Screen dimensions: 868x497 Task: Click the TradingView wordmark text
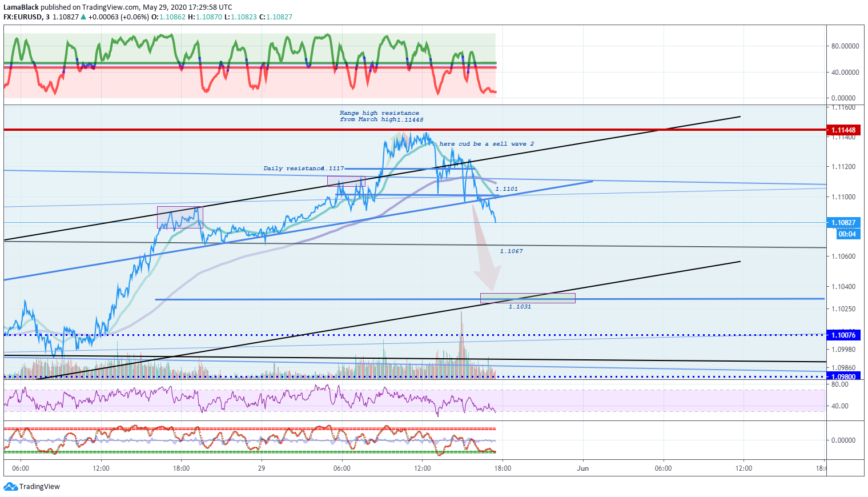39,487
